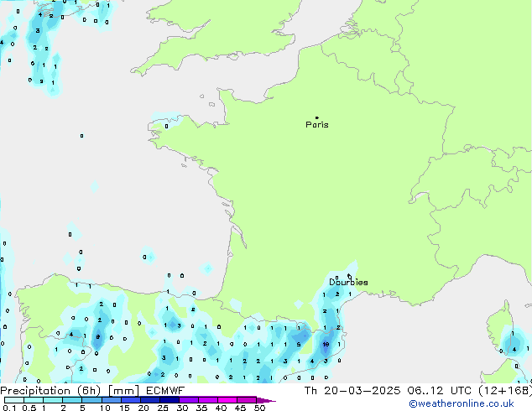Screen dimensions: 532x411
Task: Open the weatheronline.co.uk link
Action: (x=461, y=403)
